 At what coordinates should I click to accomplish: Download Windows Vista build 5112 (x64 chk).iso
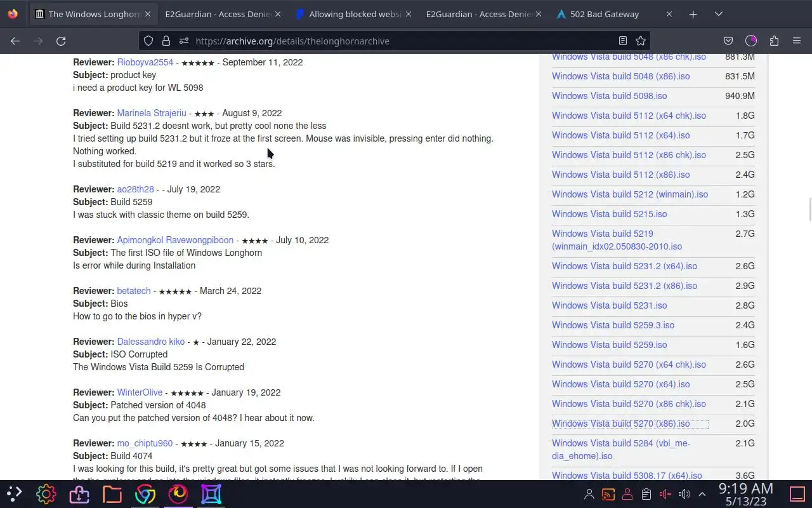tap(629, 116)
